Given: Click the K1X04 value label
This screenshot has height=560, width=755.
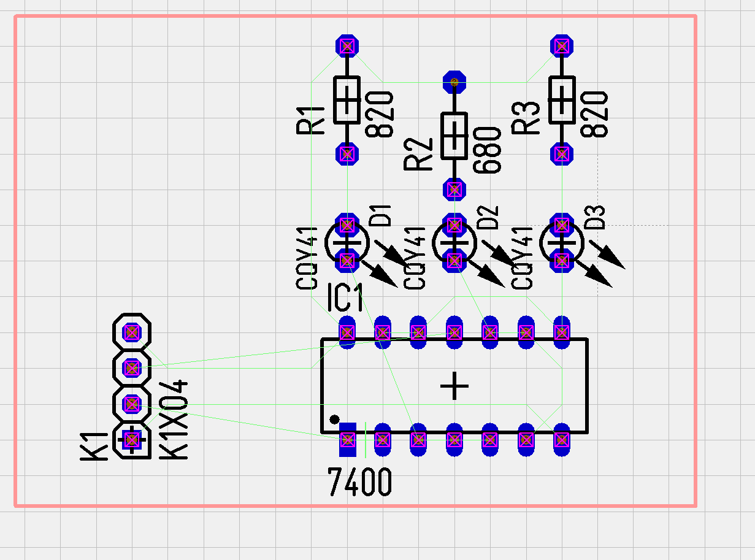Looking at the screenshot, I should (x=174, y=420).
